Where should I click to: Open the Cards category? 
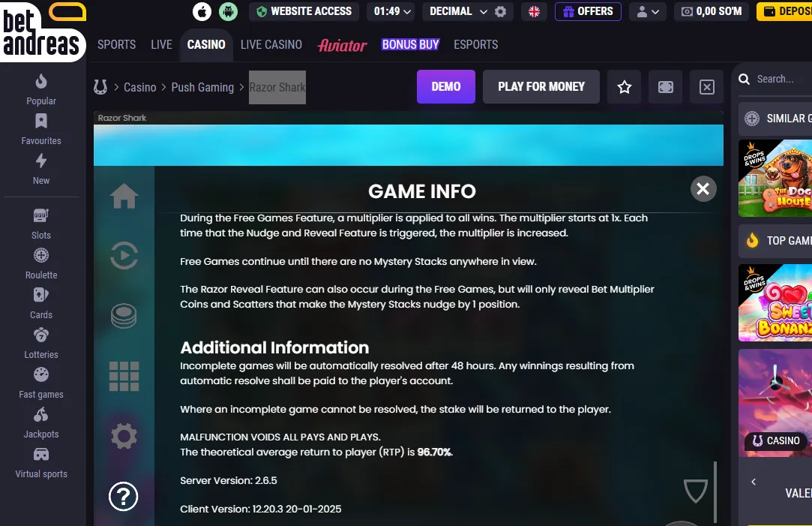pyautogui.click(x=41, y=304)
